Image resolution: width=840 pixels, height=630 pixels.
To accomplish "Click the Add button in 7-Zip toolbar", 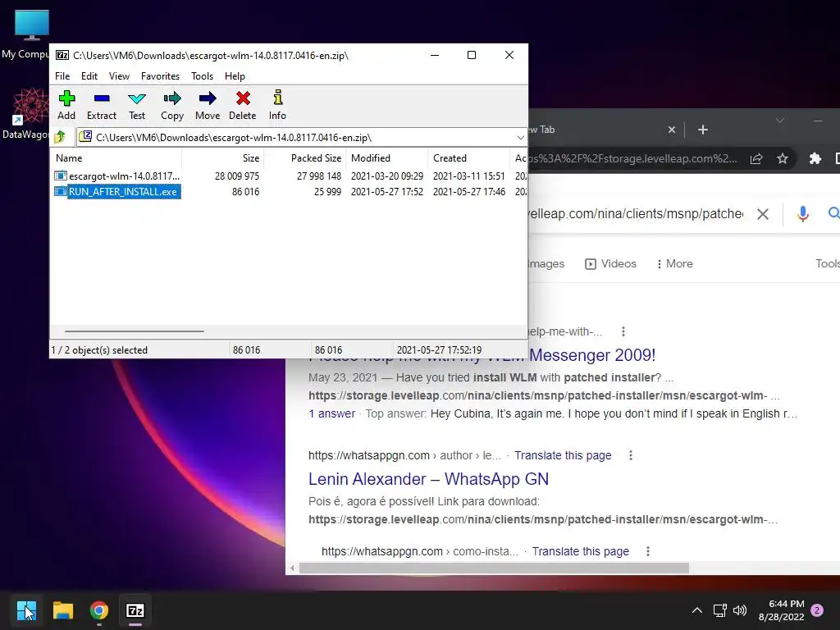I will [66, 106].
